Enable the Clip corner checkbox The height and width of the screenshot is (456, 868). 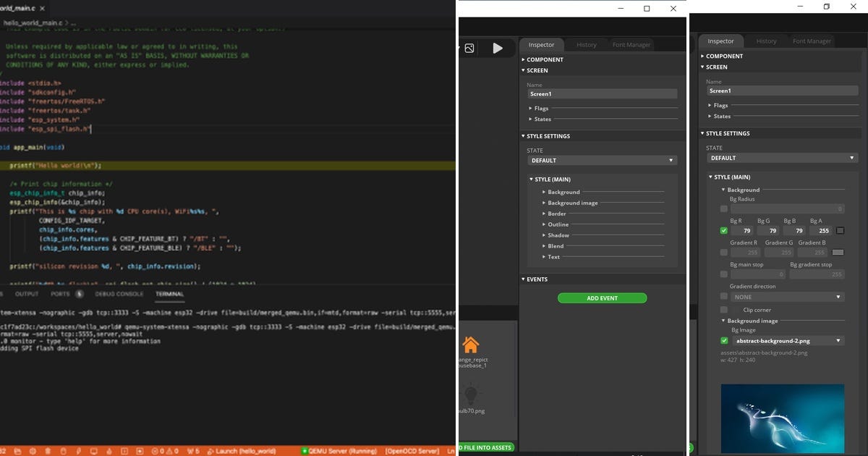coord(724,309)
